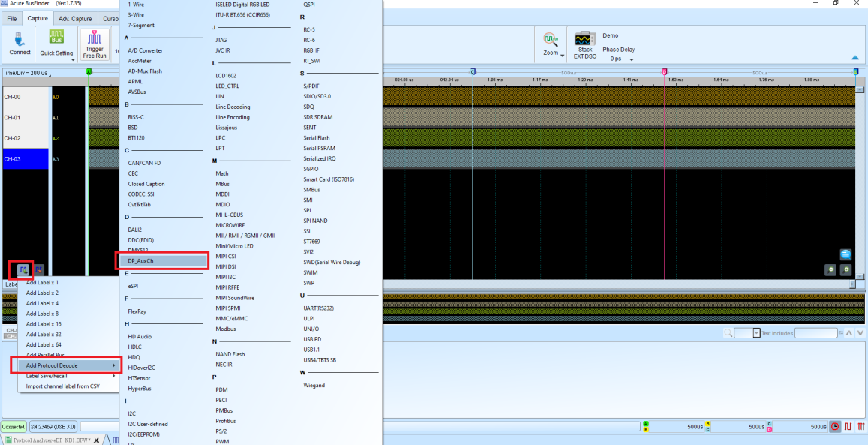
Task: Click the Connect USB icon
Action: click(20, 39)
